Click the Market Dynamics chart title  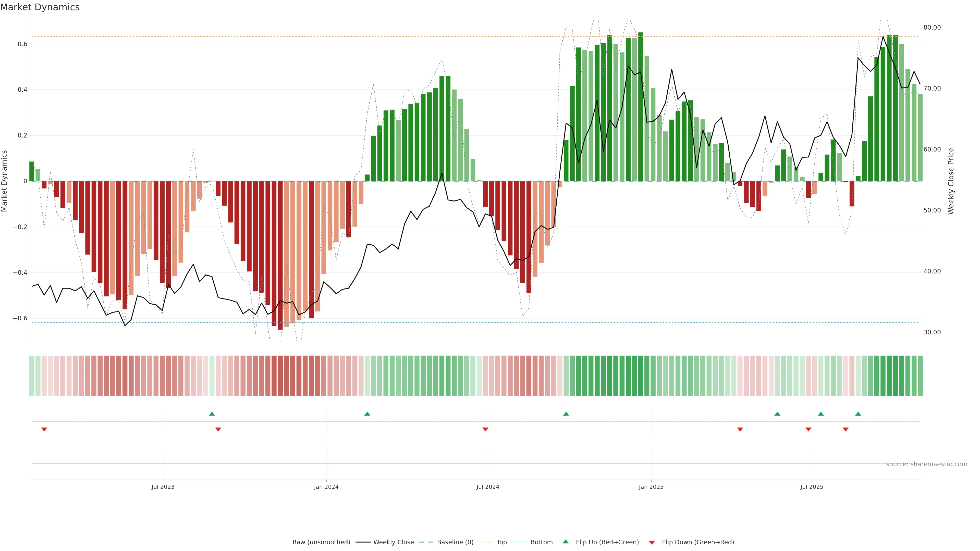tap(40, 7)
